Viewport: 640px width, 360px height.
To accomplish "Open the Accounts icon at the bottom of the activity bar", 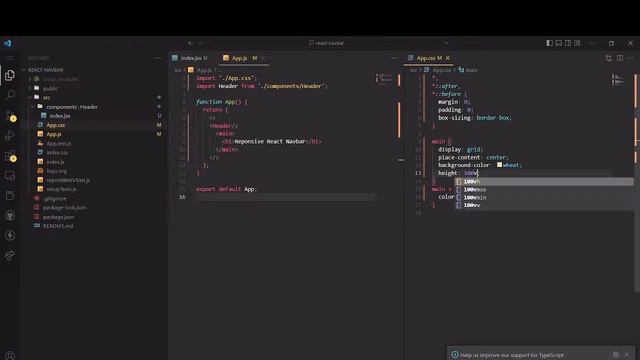I will (x=10, y=356).
